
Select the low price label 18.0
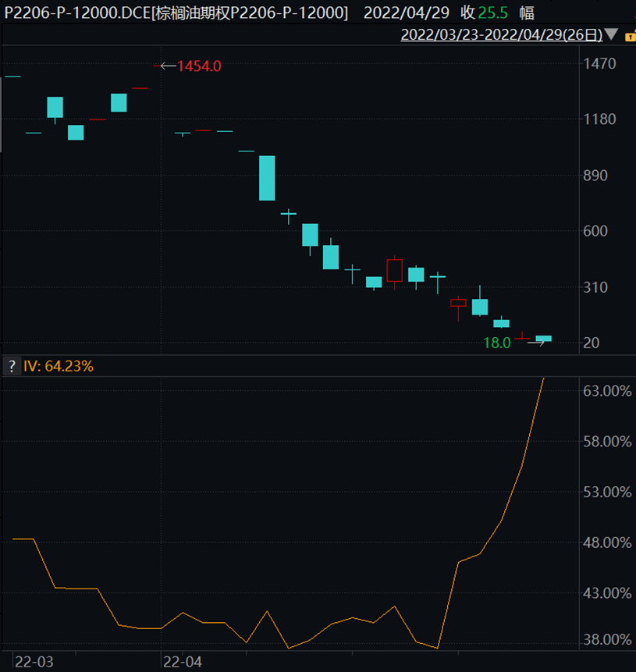point(497,343)
